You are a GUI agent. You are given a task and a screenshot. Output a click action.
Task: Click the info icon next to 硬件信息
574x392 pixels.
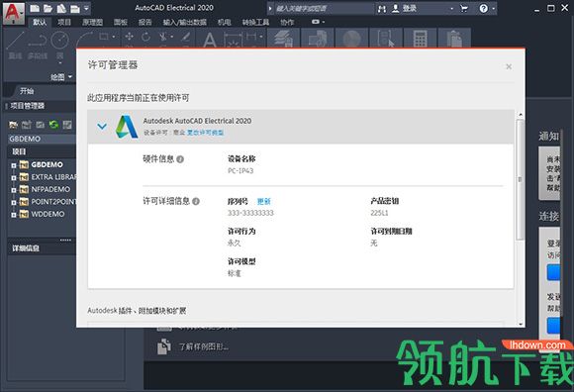coord(180,159)
